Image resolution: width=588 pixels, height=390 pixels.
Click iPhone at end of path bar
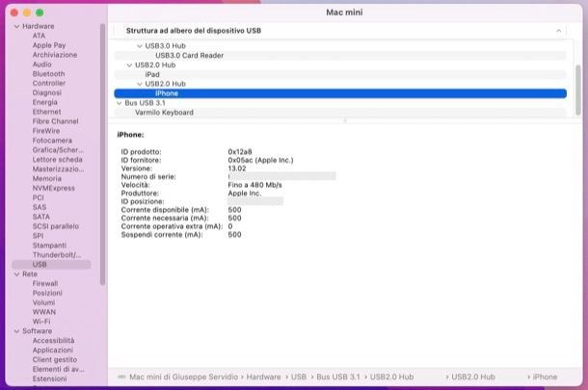point(545,377)
